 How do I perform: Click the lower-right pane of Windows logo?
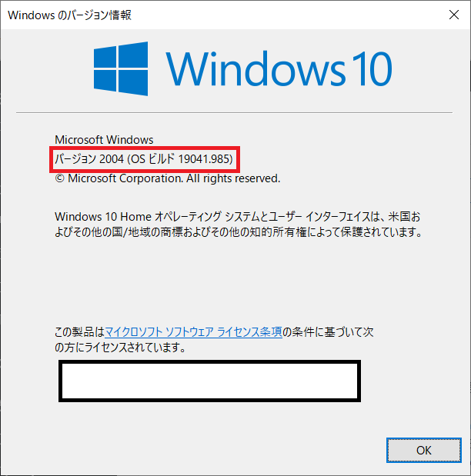click(133, 83)
